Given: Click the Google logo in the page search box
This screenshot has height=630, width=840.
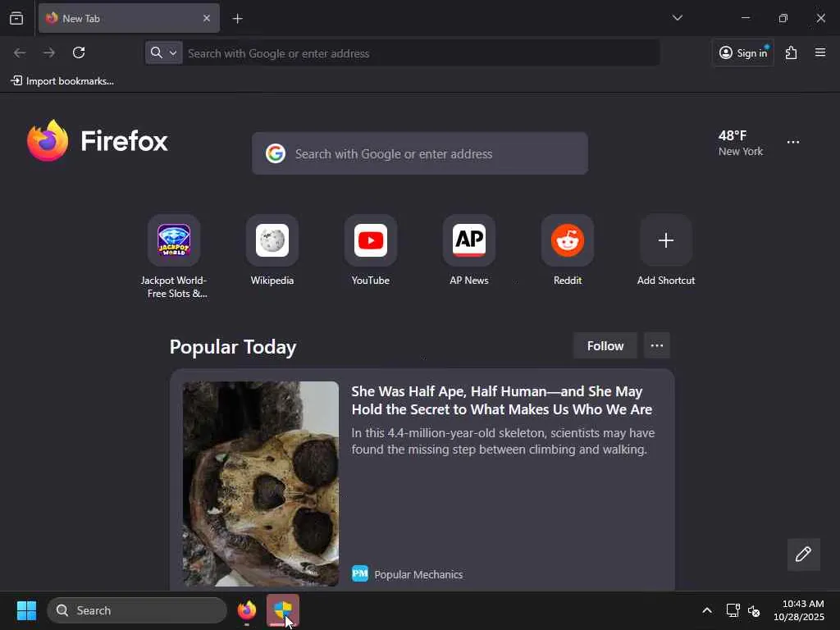Looking at the screenshot, I should click(x=276, y=153).
